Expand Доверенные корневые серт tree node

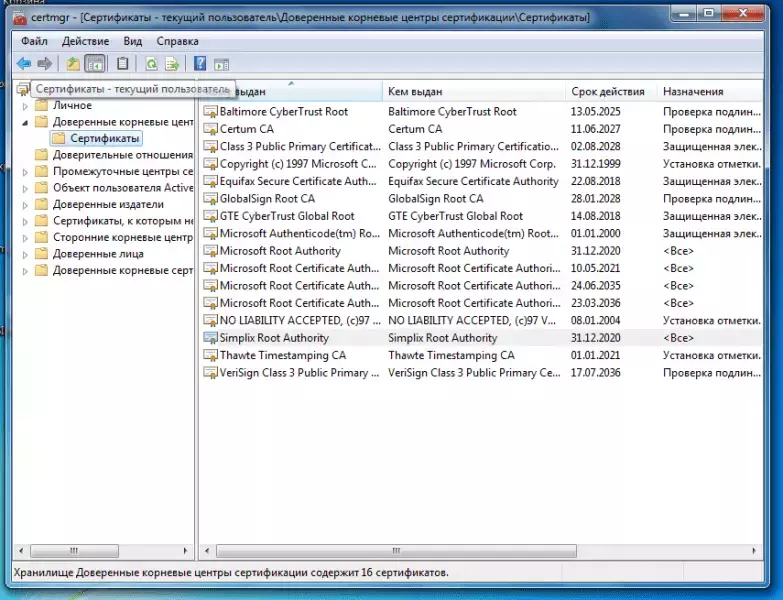click(x=25, y=271)
